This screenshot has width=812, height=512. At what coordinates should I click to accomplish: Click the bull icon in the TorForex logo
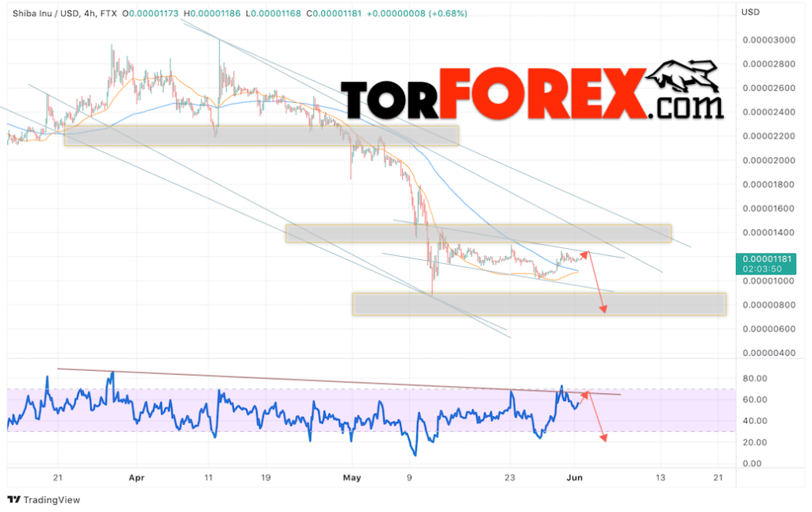(x=687, y=77)
